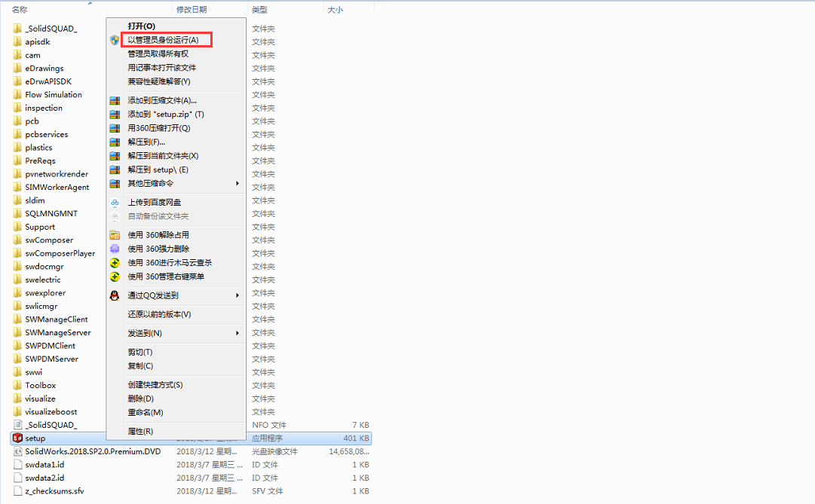
Task: Click the QQ penguin icon
Action: 115,295
